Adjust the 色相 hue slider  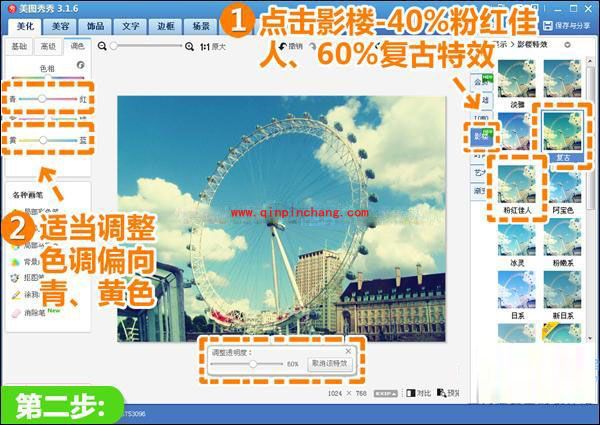(x=48, y=78)
